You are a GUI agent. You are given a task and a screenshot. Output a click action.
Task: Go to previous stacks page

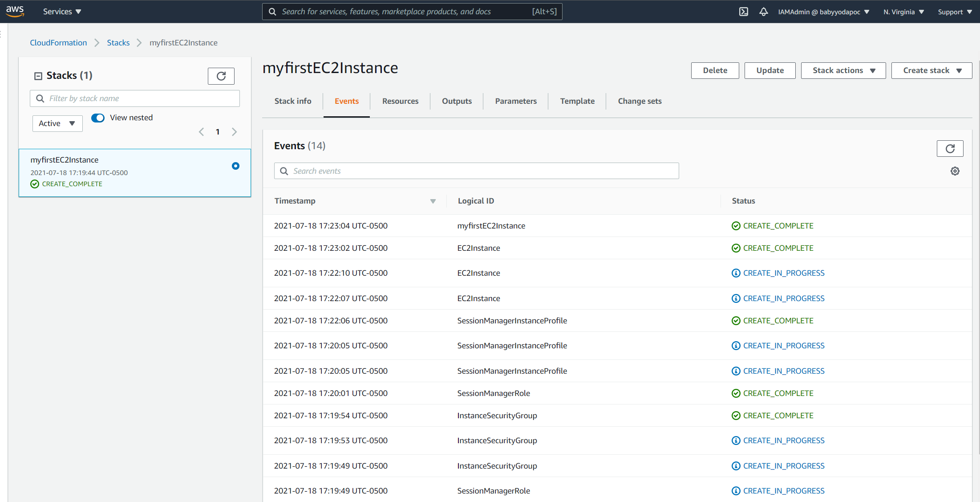click(x=201, y=132)
